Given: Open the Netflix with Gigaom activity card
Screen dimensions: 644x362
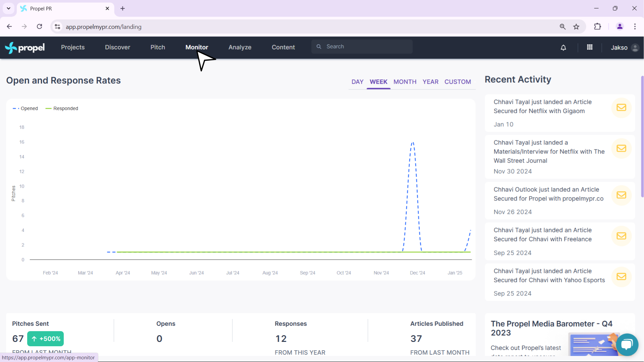Looking at the screenshot, I should click(560, 113).
